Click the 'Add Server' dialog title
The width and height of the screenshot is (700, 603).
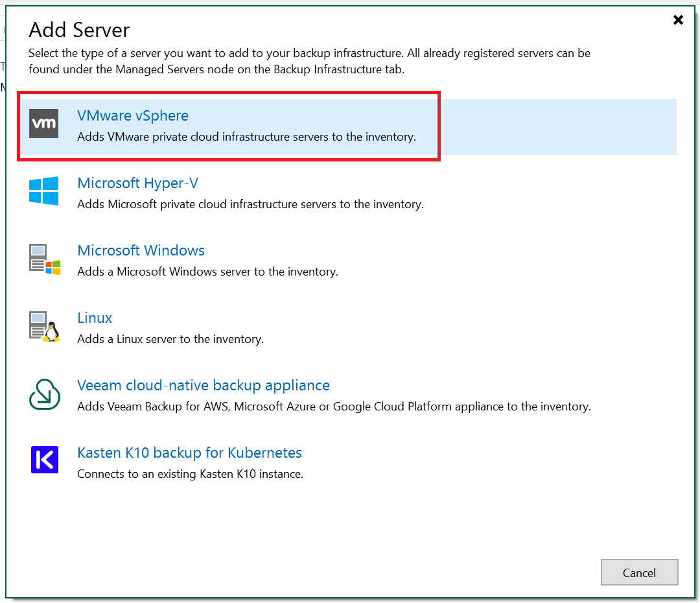[79, 30]
